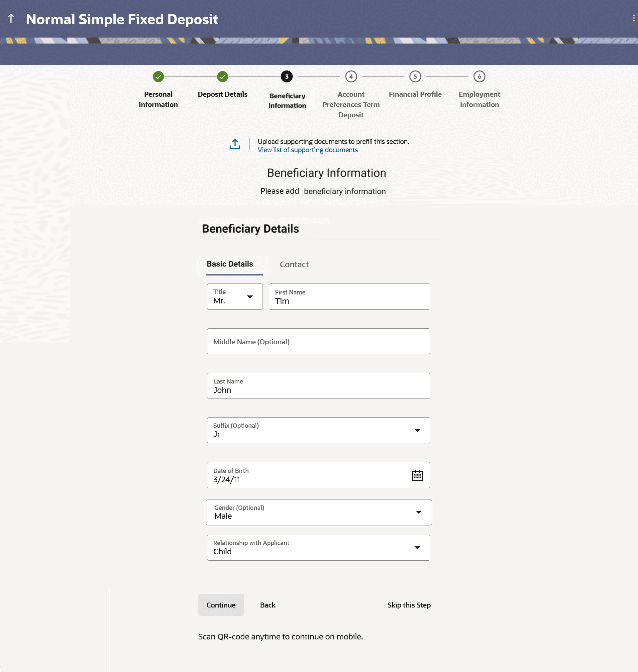Click Skip this Step
This screenshot has height=672, width=638.
tap(408, 605)
